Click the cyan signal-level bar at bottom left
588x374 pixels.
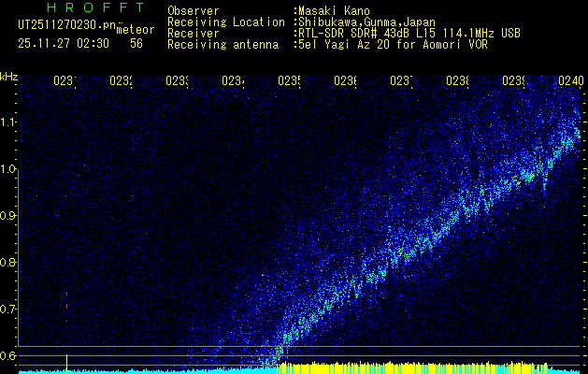click(x=148, y=371)
